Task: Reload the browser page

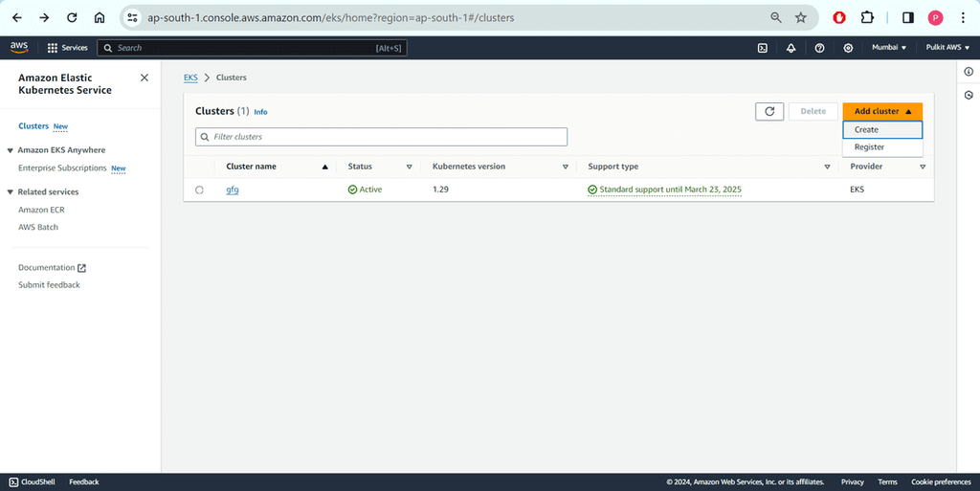Action: [72, 17]
